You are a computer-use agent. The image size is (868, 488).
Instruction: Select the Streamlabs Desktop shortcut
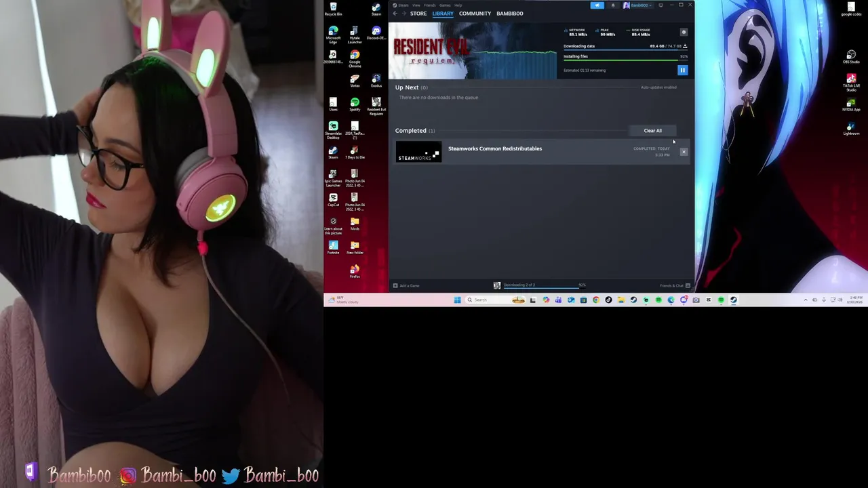pos(333,131)
